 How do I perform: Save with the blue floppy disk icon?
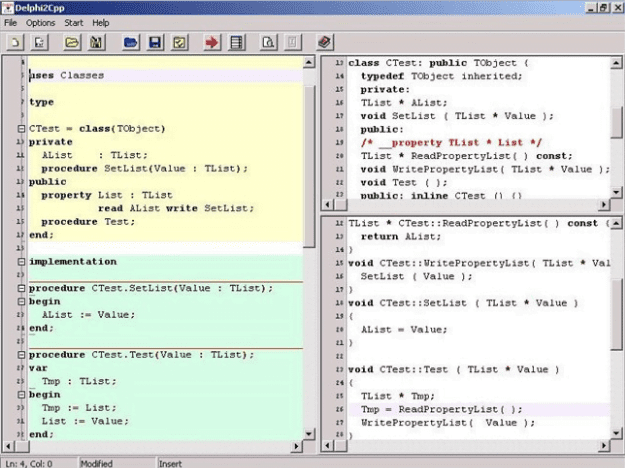point(155,42)
